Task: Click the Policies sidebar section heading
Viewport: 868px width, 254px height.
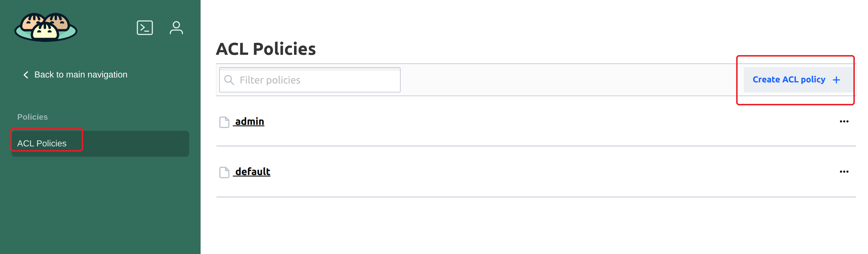Action: pos(32,117)
